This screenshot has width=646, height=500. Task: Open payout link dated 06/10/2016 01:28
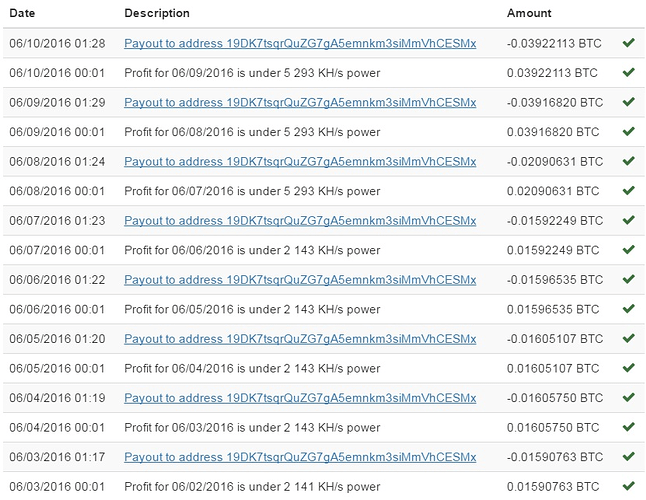pyautogui.click(x=300, y=44)
